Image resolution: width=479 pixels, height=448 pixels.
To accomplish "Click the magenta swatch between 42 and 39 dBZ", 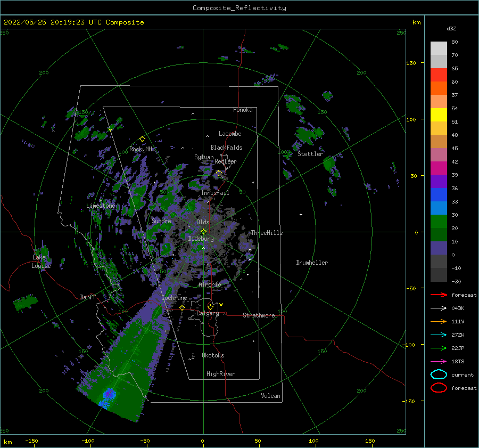I will pyautogui.click(x=439, y=168).
